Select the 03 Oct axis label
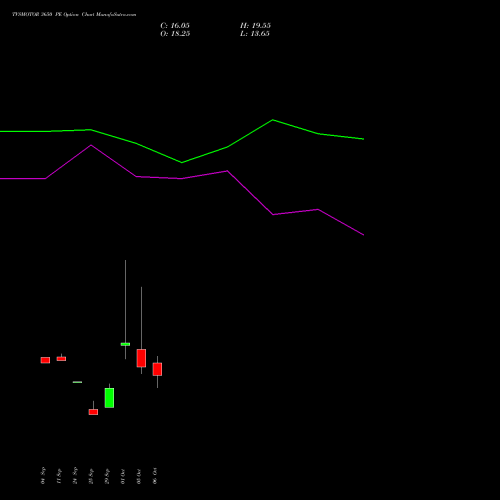500x500 pixels. tap(139, 476)
